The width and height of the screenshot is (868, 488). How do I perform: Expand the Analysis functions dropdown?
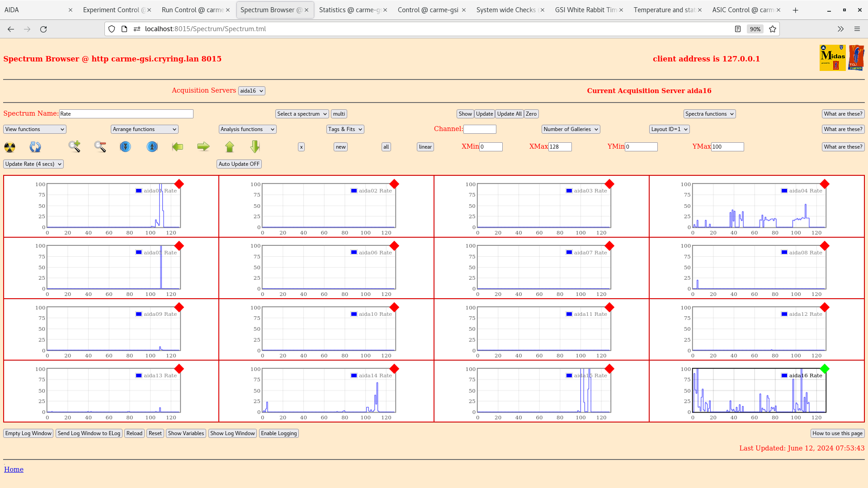point(247,129)
